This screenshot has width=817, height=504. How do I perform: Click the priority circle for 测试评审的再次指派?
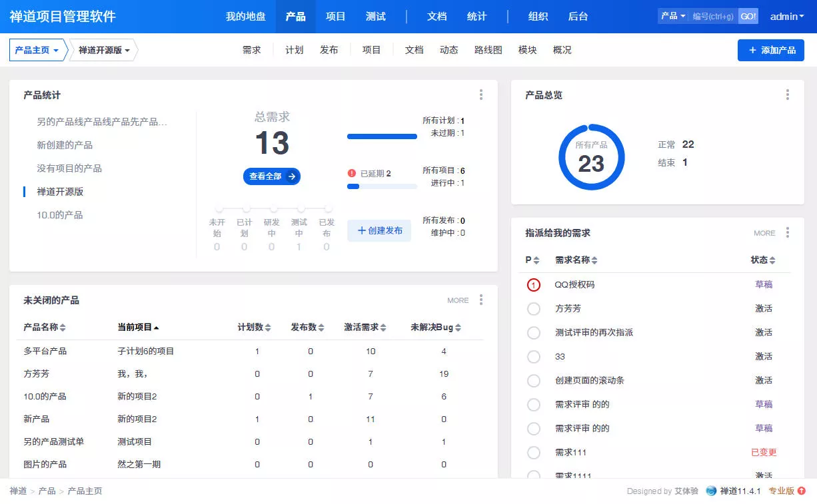pos(534,333)
